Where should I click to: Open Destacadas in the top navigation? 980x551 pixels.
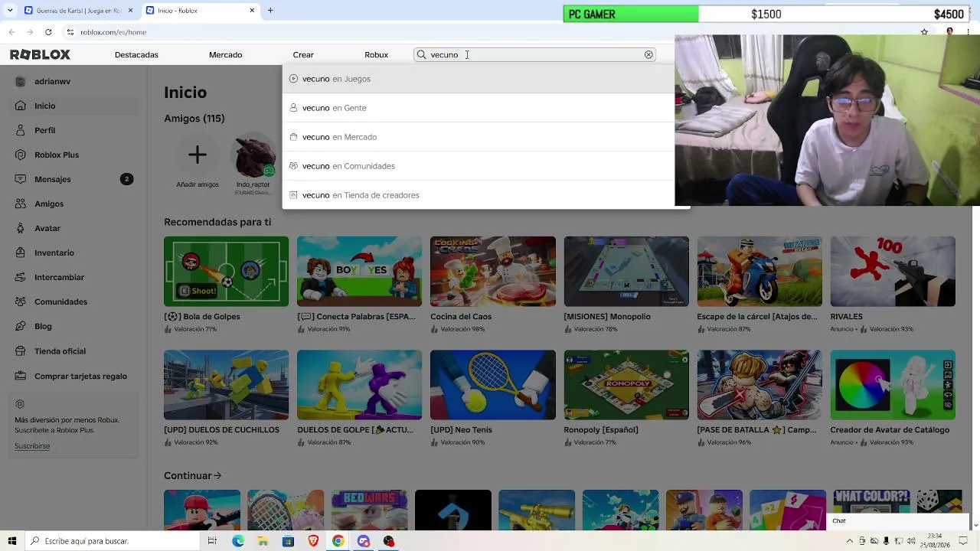(136, 55)
